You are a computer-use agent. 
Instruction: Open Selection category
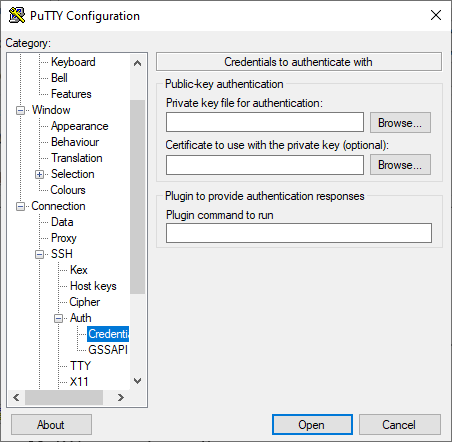(x=72, y=174)
